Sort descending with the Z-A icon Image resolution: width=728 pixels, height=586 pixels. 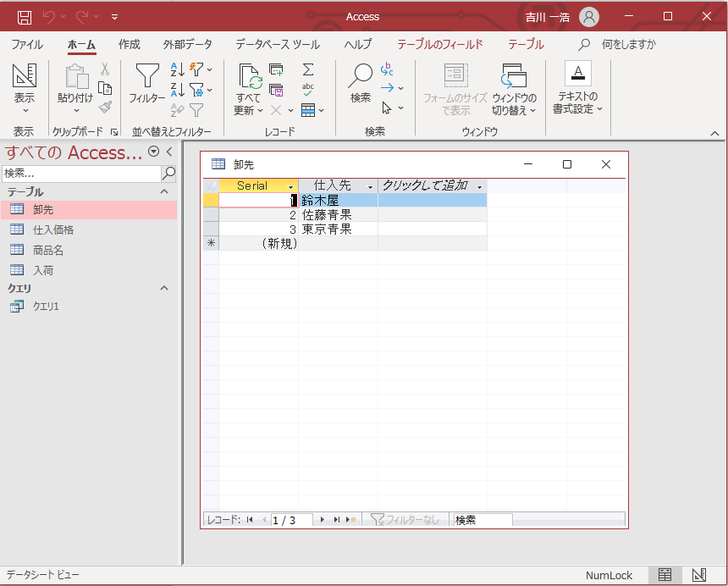pyautogui.click(x=177, y=89)
